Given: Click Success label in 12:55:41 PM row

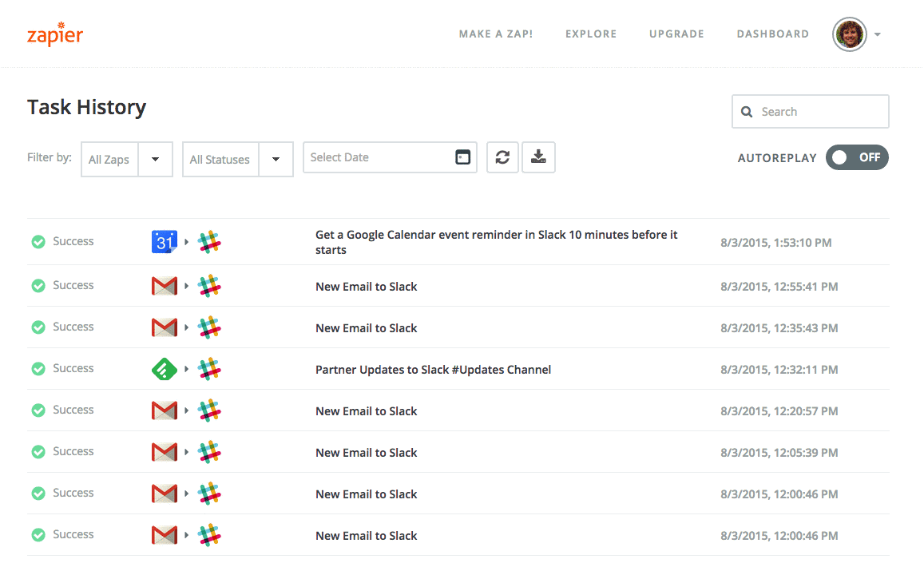Looking at the screenshot, I should point(73,285).
